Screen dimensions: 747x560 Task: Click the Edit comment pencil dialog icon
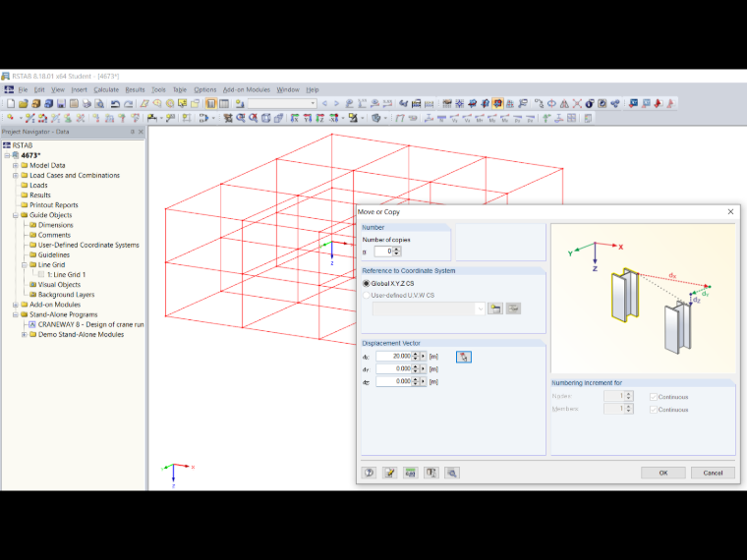pyautogui.click(x=389, y=473)
